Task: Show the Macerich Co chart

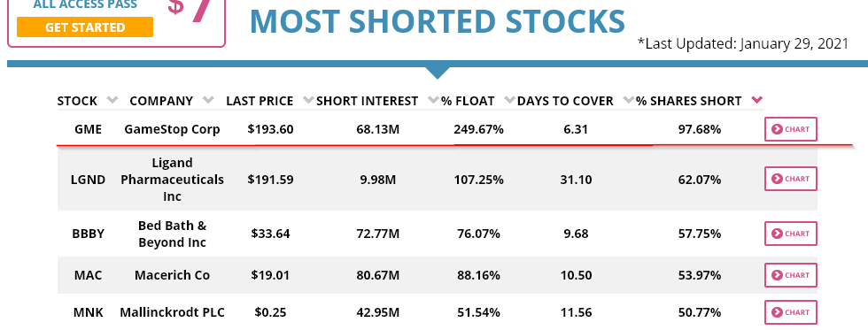Action: [790, 275]
